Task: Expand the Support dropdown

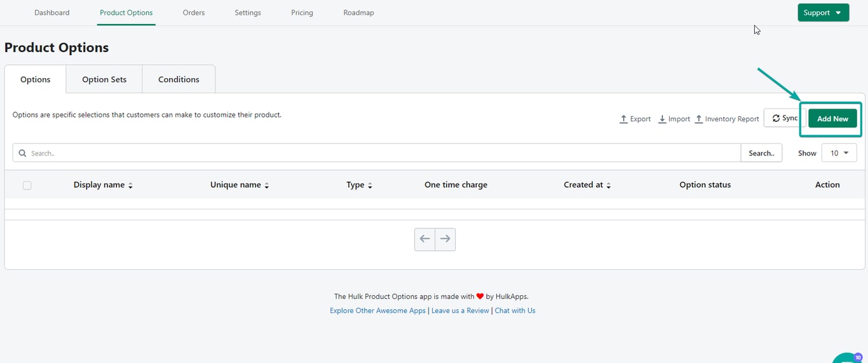Action: click(x=823, y=13)
